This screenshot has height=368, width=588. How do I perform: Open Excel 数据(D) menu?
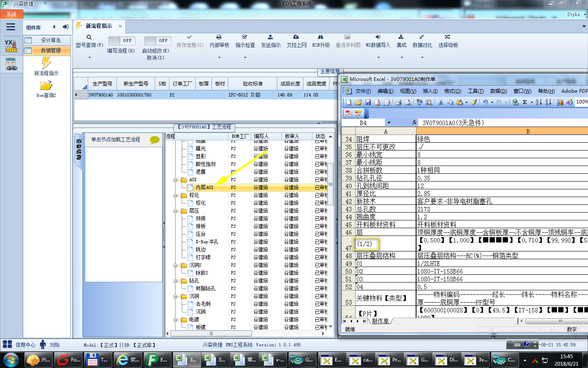pos(498,91)
